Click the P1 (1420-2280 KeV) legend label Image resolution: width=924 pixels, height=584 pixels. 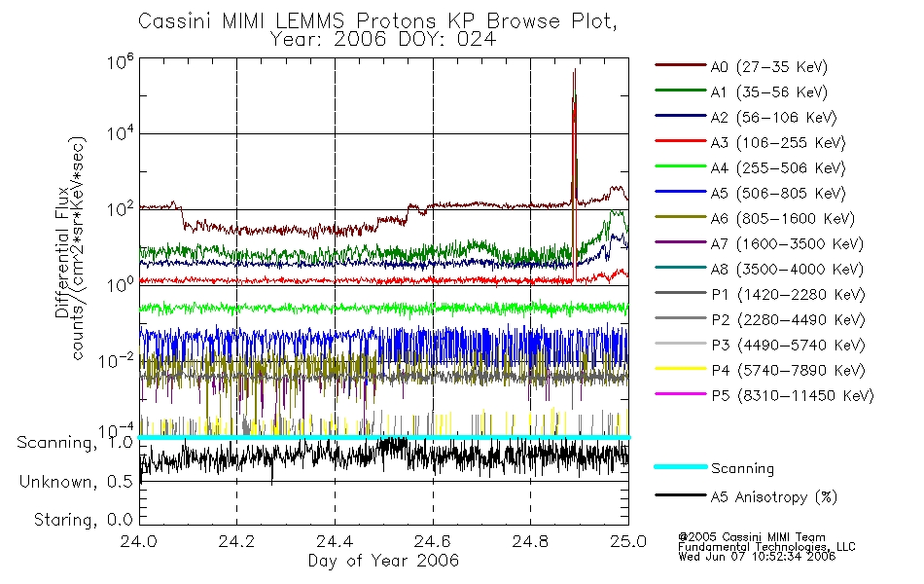click(788, 295)
